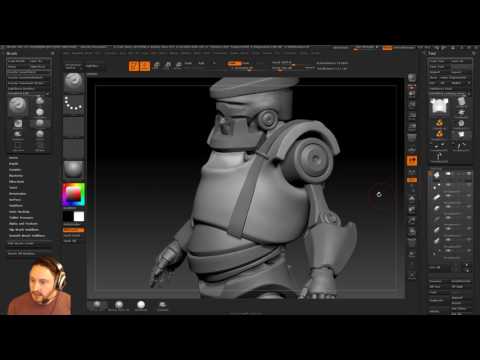Click the Scale view icon on right shelf
Screen dimensions: 480x360
[x=412, y=221]
